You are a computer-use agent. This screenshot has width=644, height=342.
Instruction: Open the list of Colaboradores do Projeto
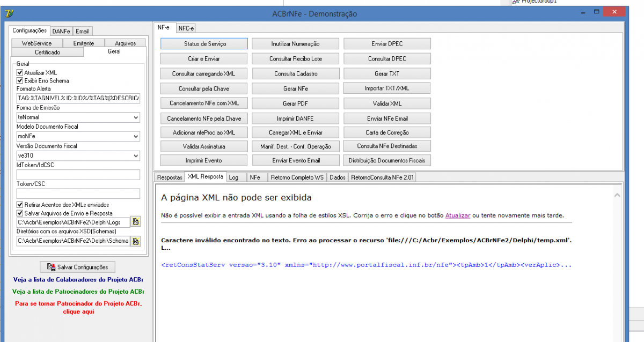point(78,280)
